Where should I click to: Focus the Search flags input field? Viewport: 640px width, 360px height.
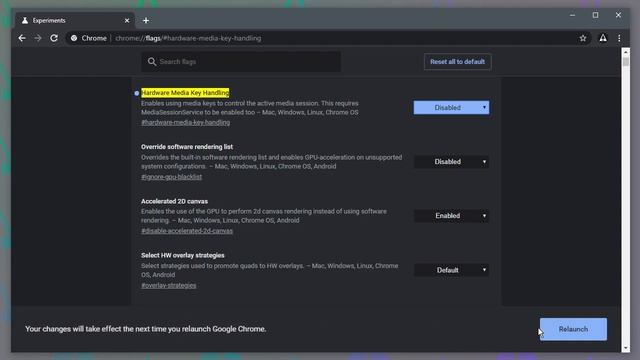coord(241,62)
